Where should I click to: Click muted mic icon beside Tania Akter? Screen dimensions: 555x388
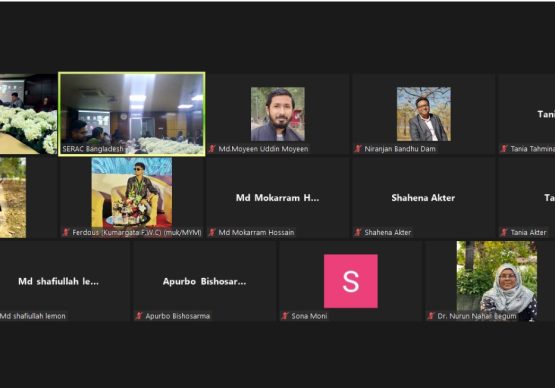coord(504,232)
